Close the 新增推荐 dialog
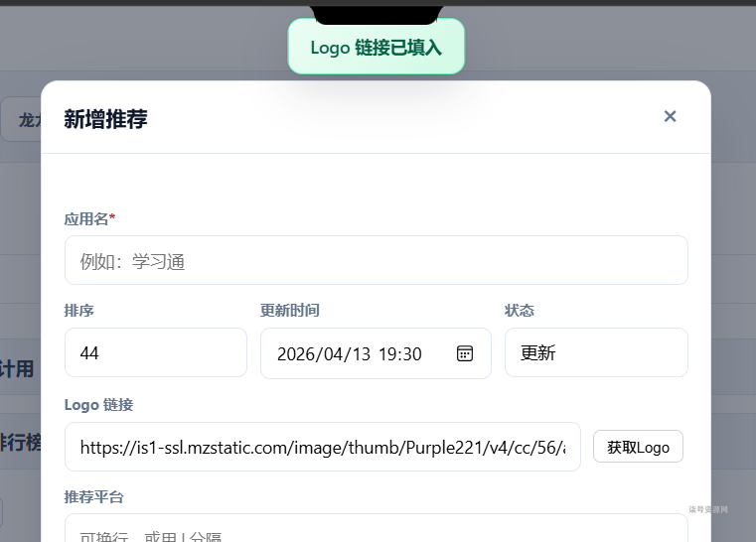 pos(670,116)
